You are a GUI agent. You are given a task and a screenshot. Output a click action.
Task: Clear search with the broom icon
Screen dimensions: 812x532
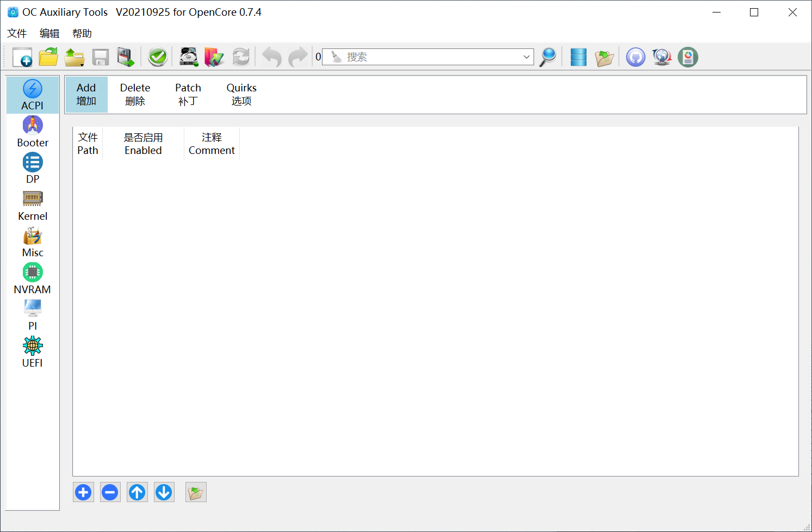[x=336, y=57]
